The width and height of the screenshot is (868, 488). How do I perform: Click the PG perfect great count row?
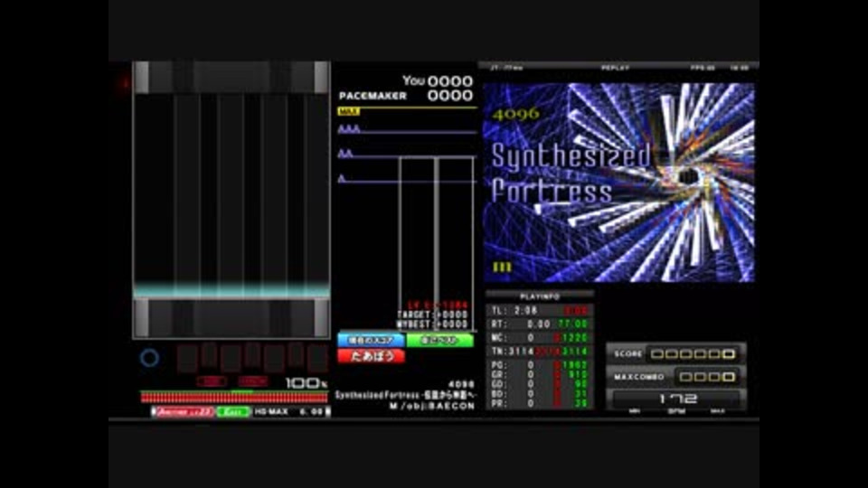540,365
